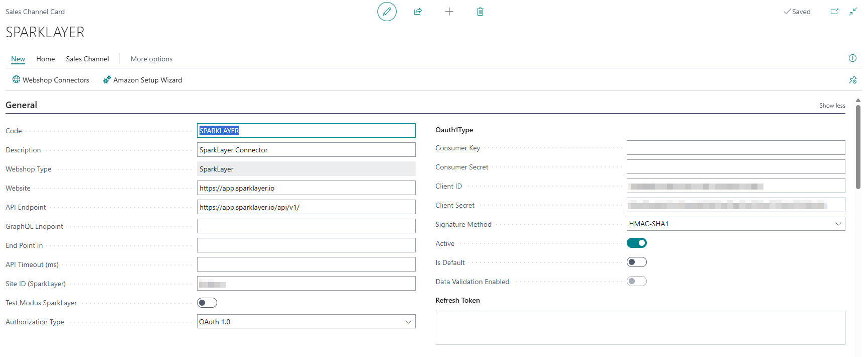Click the Client Secret field

[736, 205]
